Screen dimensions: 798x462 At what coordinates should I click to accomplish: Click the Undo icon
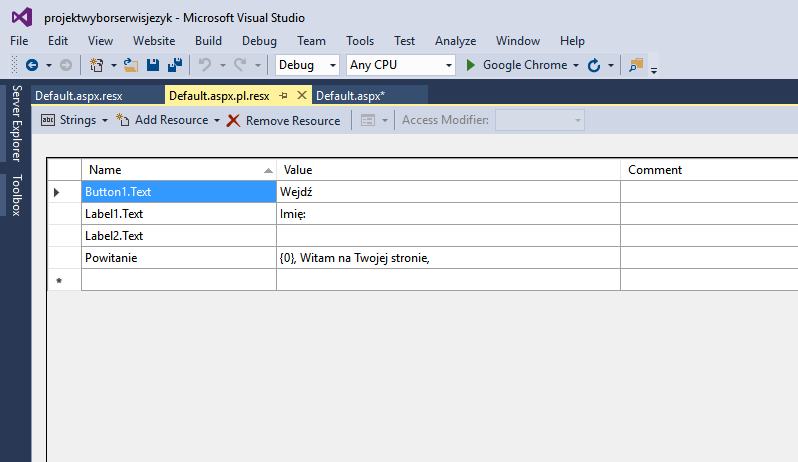pyautogui.click(x=205, y=65)
